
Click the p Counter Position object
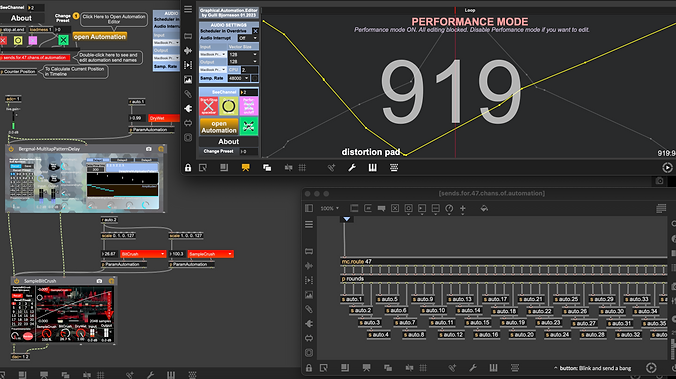pyautogui.click(x=18, y=72)
